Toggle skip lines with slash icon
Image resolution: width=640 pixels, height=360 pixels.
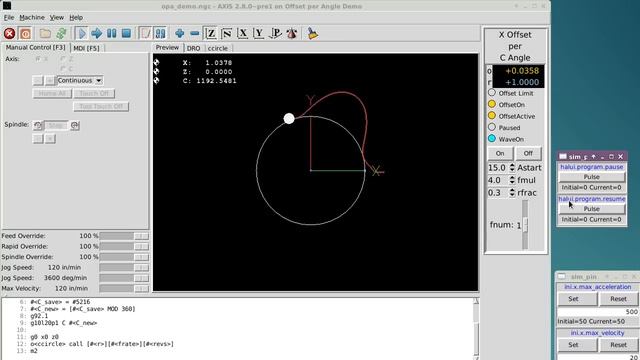point(145,33)
